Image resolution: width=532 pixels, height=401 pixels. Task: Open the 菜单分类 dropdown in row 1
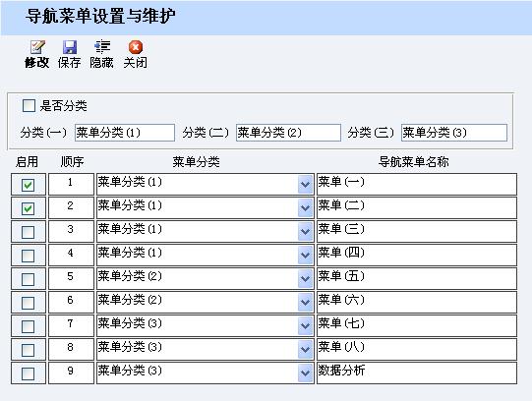pos(305,185)
